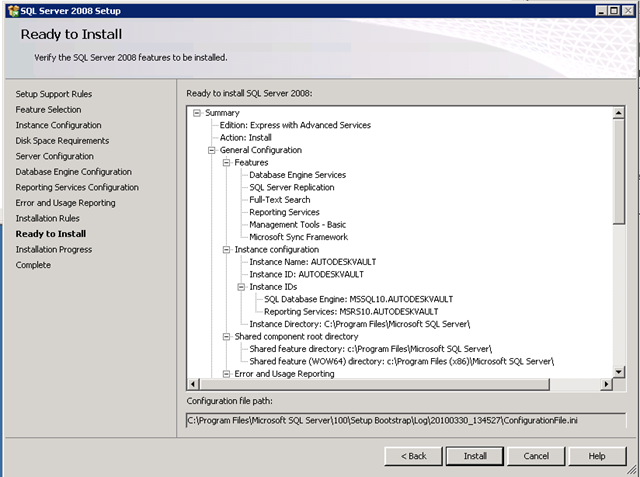The height and width of the screenshot is (477, 640).
Task: Select Setup Support Rules step
Action: point(54,94)
